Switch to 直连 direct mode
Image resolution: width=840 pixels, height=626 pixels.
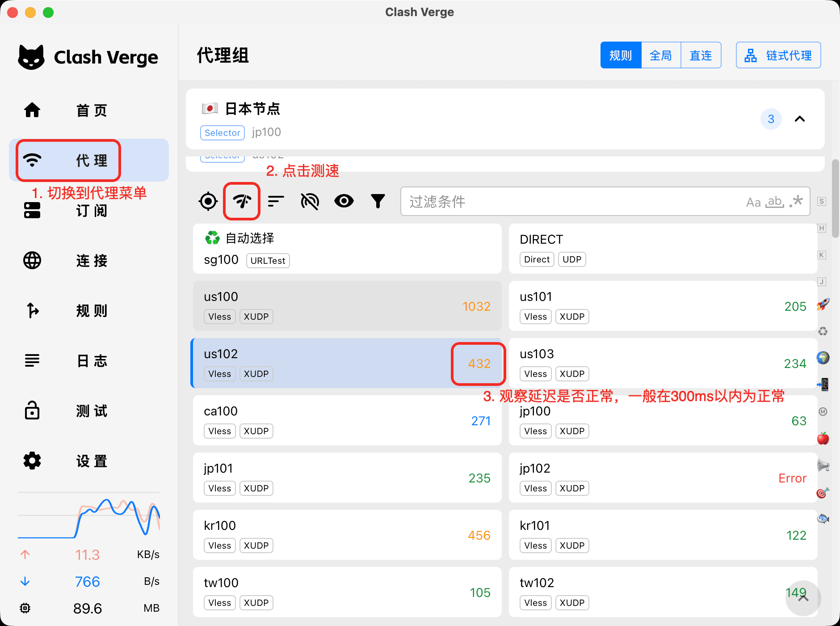point(701,55)
